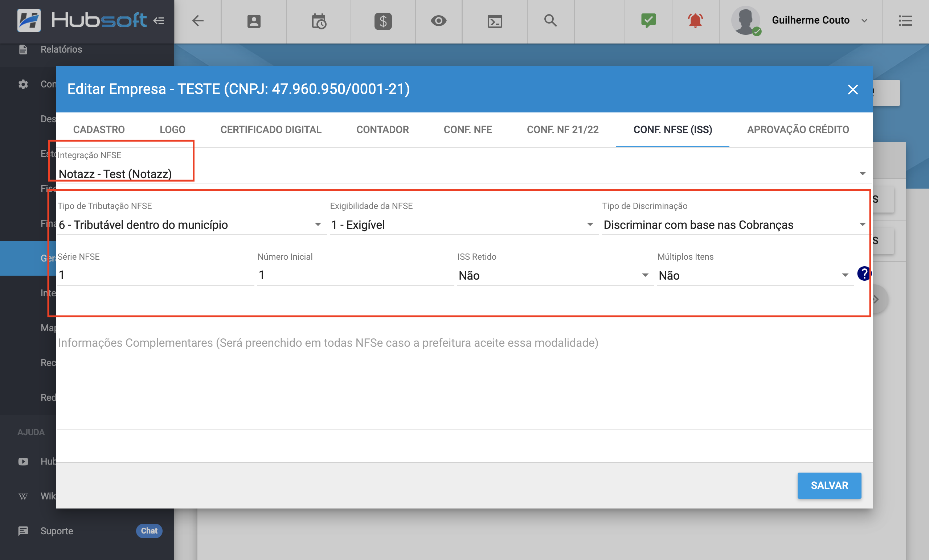Open the terminal console icon
This screenshot has height=560, width=929.
[494, 21]
